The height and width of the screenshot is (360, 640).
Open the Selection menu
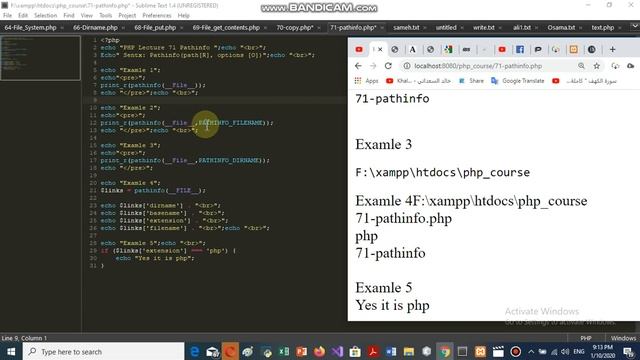(45, 16)
